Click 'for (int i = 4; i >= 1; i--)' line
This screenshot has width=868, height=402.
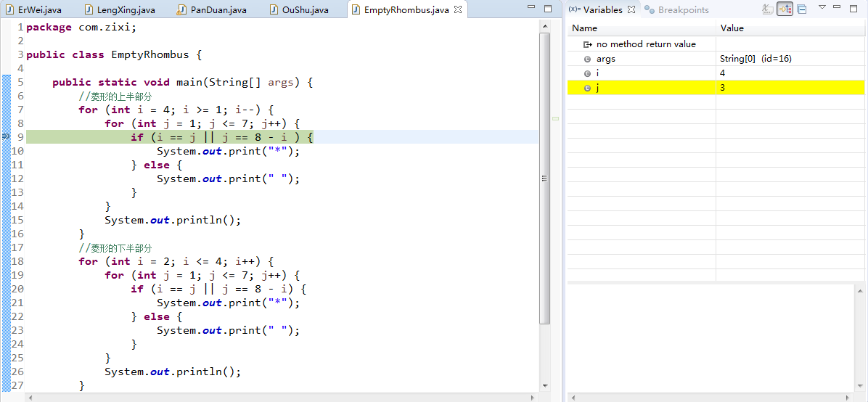pos(176,110)
